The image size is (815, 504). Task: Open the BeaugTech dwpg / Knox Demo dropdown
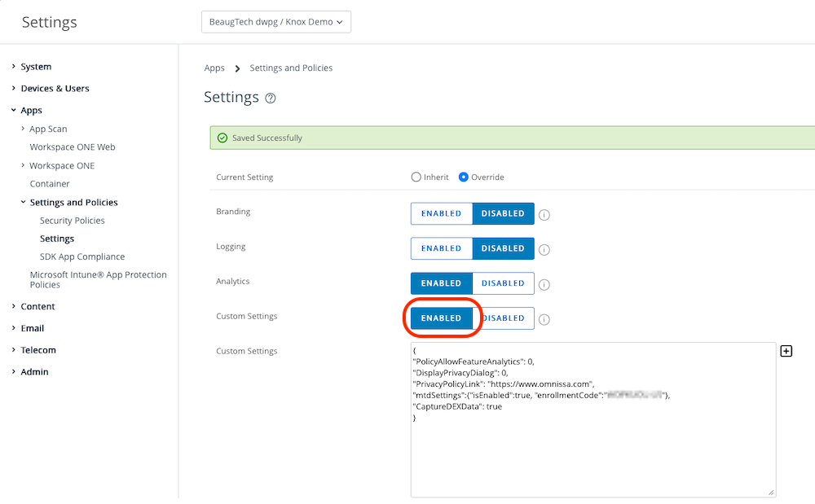tap(275, 22)
